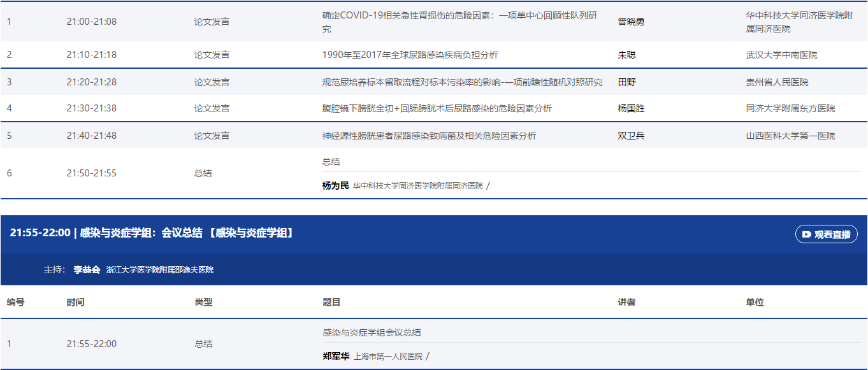The width and height of the screenshot is (868, 370).
Task: Open the COVID-19相关急性肾损伤 paper title
Action: click(x=459, y=22)
